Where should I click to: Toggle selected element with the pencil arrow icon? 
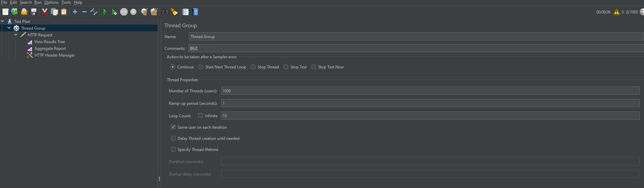point(94,12)
